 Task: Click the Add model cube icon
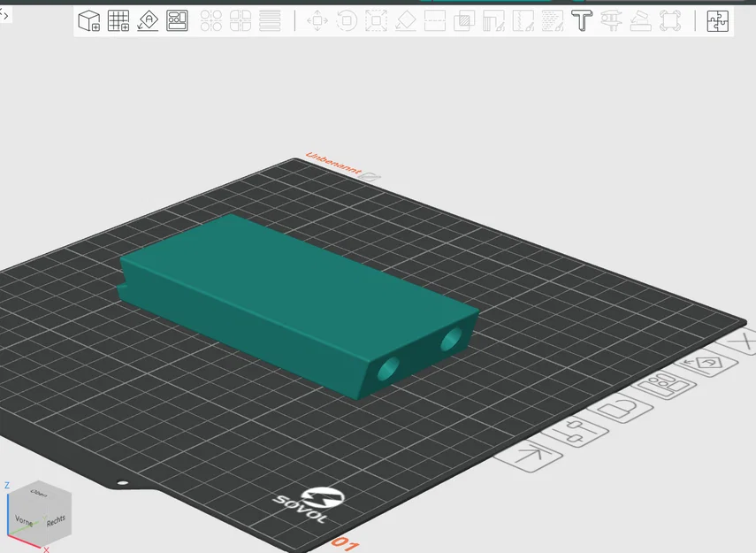coord(89,20)
